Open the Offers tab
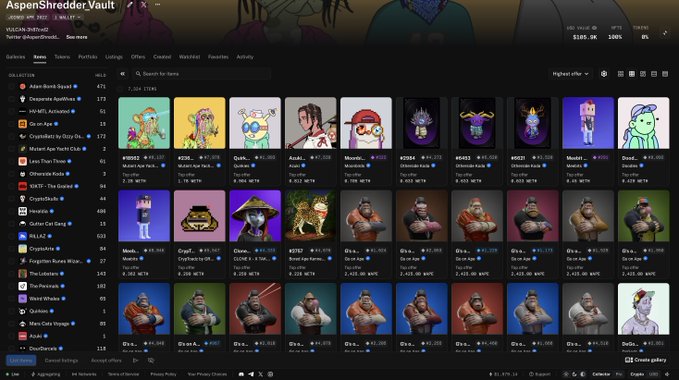Image resolution: width=679 pixels, height=380 pixels. [x=138, y=57]
